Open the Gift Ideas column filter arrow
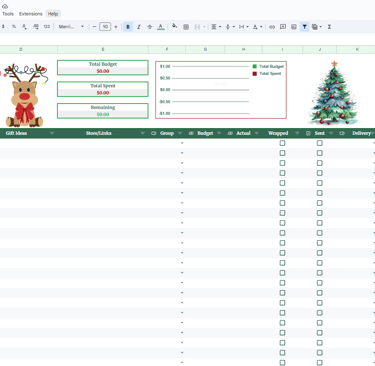 pyautogui.click(x=52, y=133)
